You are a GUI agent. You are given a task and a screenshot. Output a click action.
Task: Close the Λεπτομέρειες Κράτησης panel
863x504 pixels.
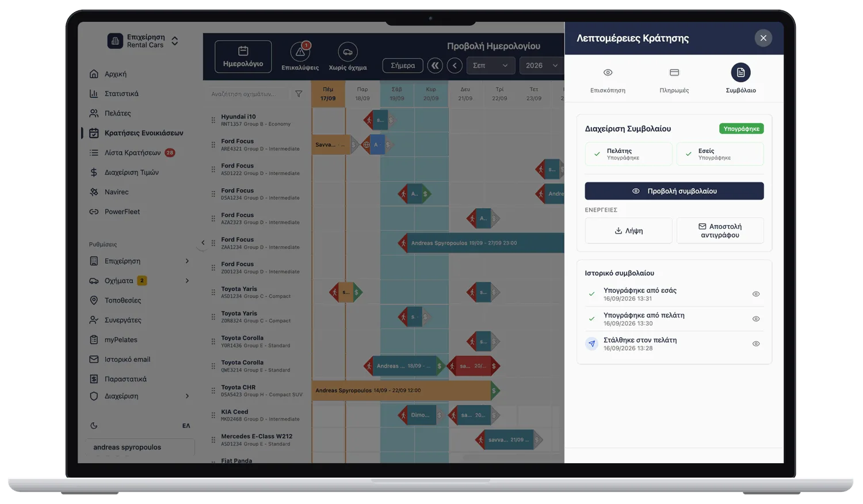[x=763, y=39]
